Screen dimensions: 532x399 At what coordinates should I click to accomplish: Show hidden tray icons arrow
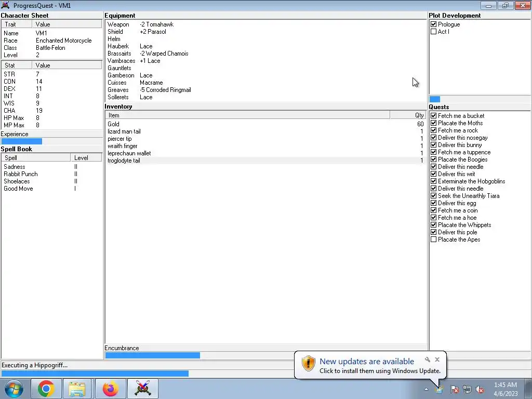point(426,389)
